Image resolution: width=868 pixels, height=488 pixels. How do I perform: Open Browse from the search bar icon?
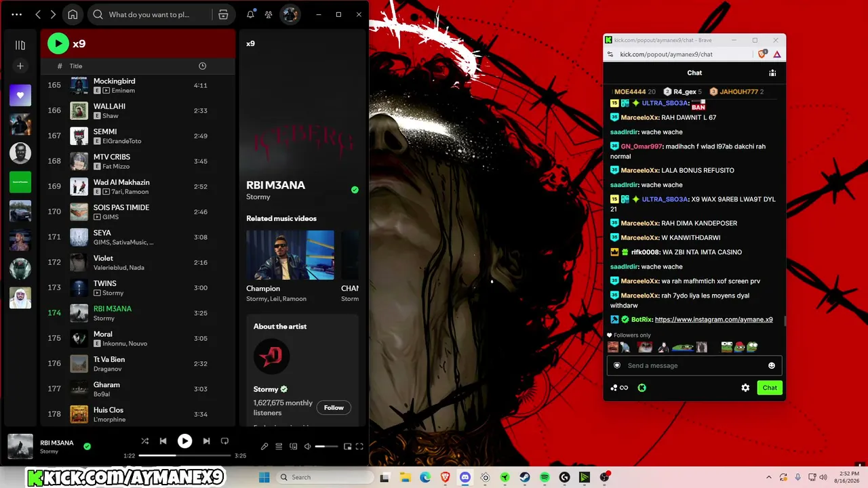click(223, 14)
